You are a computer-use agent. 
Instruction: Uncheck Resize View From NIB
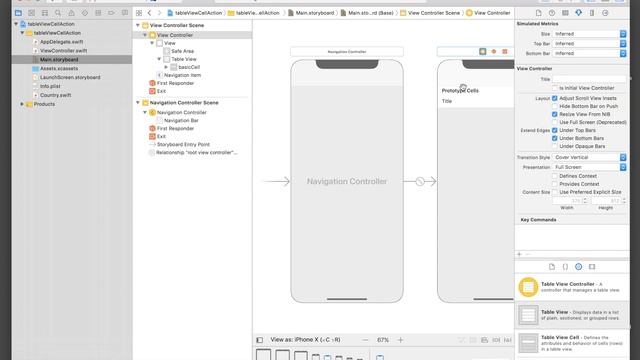tap(555, 114)
